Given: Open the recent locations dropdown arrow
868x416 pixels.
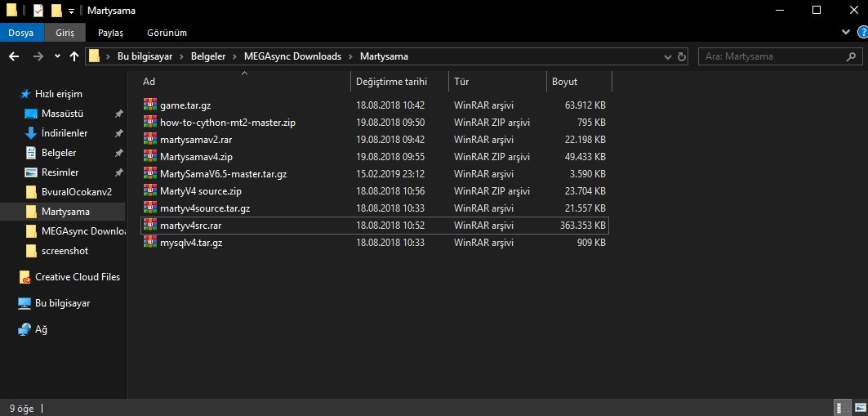Looking at the screenshot, I should (58, 56).
